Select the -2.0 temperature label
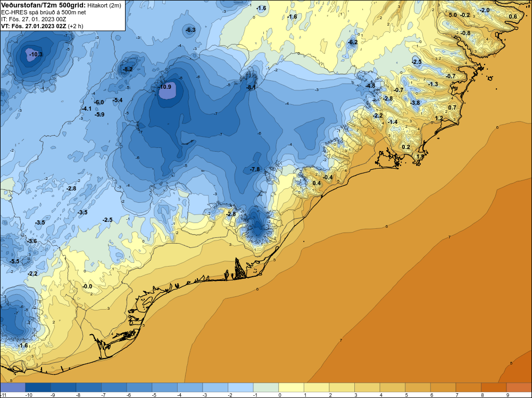Image resolution: width=532 pixels, height=398 pixels. (485, 11)
